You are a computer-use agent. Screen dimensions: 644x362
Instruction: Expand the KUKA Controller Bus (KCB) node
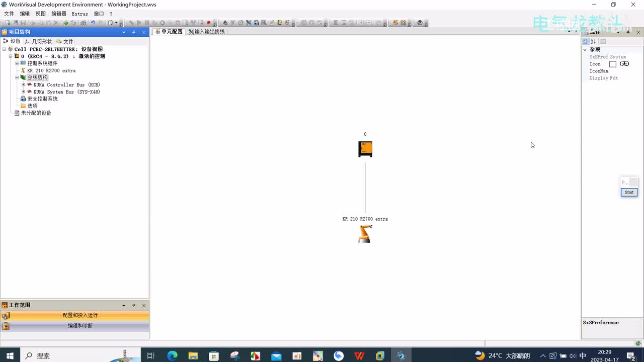pos(23,84)
